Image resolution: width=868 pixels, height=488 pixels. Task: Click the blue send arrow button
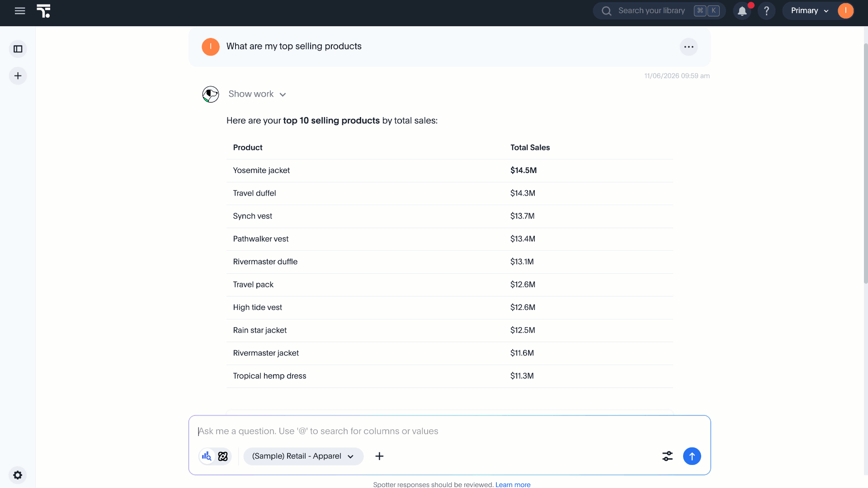692,456
